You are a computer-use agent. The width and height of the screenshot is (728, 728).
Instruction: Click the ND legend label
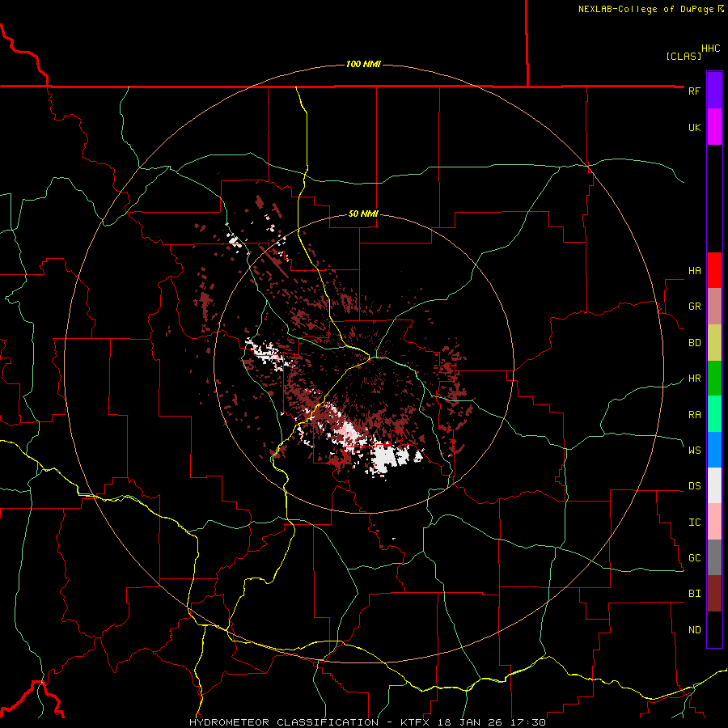pyautogui.click(x=694, y=630)
